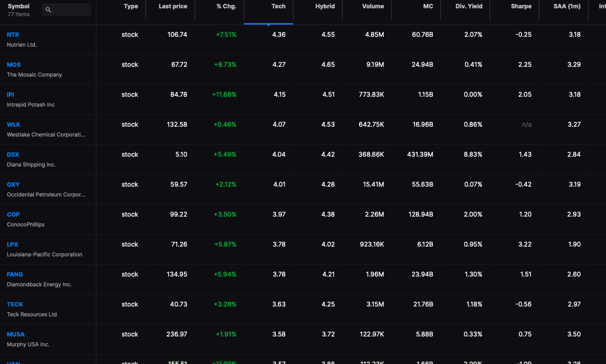Toggle Tech sort direction arrow indicator
The height and width of the screenshot is (364, 606).
[x=268, y=25]
